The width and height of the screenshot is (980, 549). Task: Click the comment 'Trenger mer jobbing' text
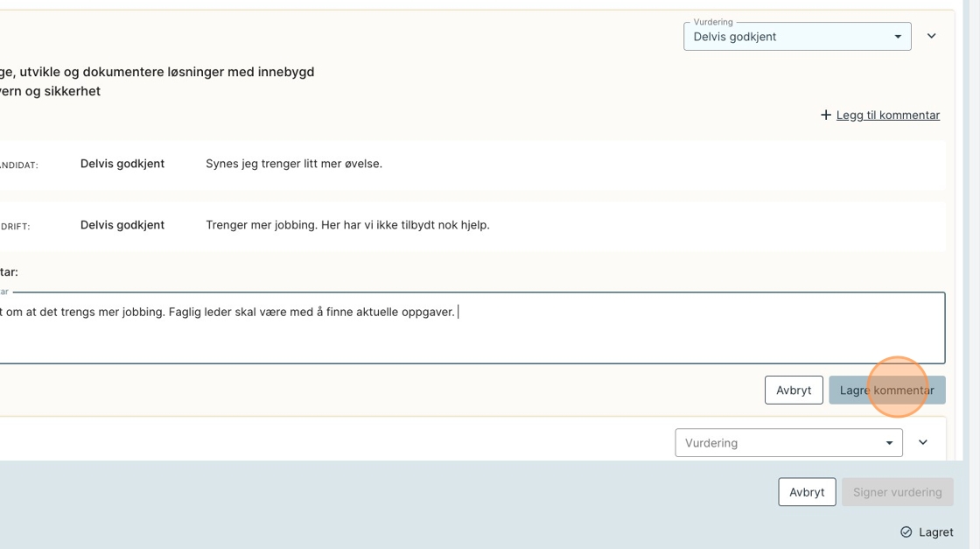[347, 225]
